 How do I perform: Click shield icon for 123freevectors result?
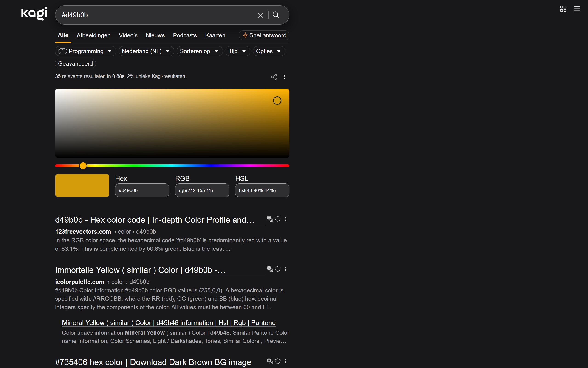point(278,219)
